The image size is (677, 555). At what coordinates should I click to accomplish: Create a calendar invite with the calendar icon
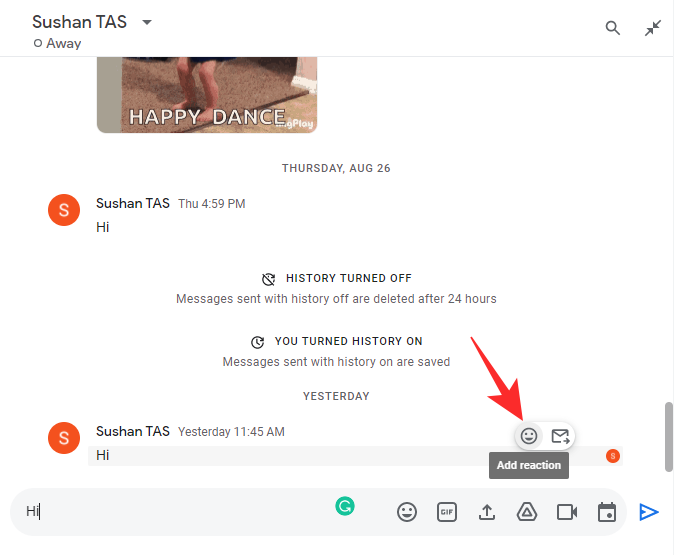607,512
